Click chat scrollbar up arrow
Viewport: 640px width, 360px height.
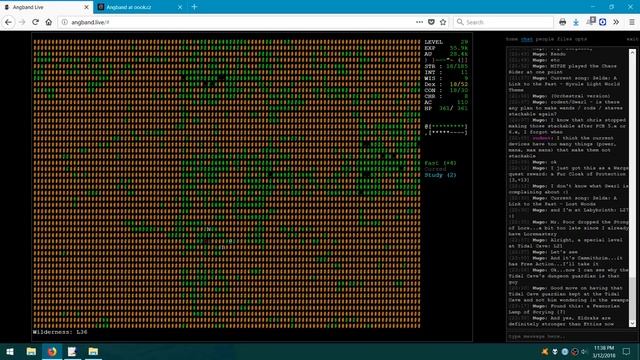(632, 52)
